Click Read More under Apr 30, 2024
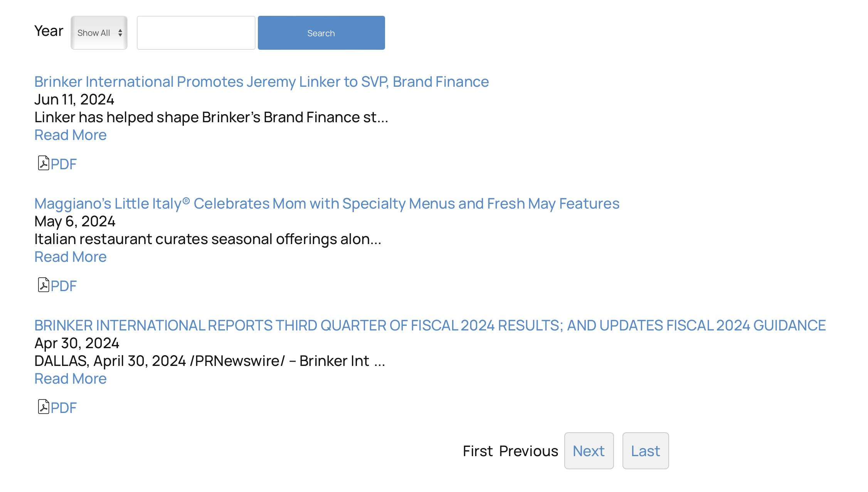 point(70,379)
